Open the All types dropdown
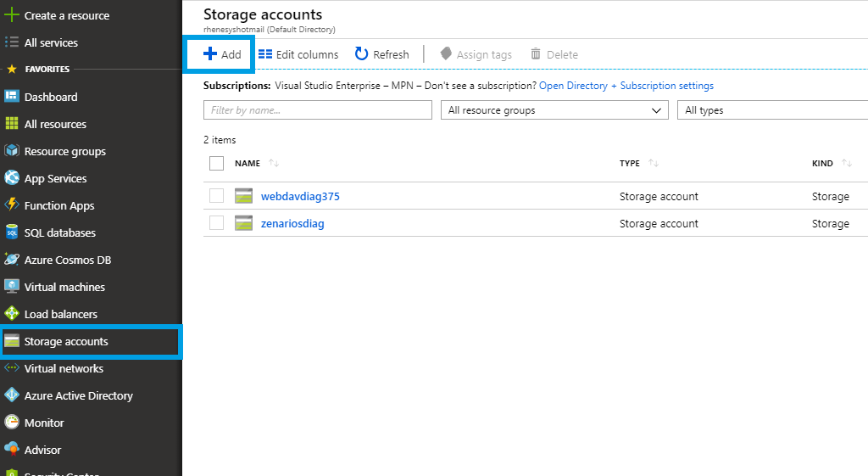The height and width of the screenshot is (476, 868). [771, 110]
